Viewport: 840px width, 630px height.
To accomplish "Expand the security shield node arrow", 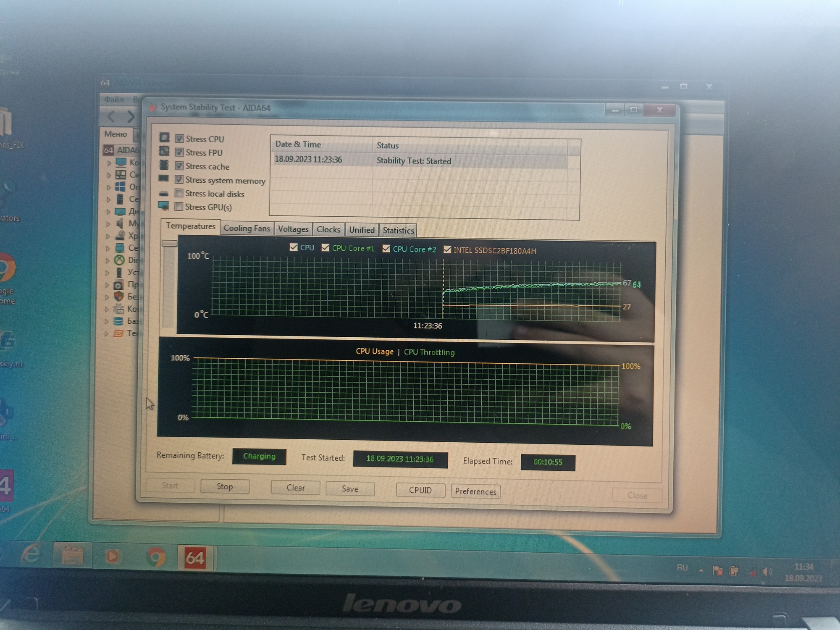I will pyautogui.click(x=108, y=297).
